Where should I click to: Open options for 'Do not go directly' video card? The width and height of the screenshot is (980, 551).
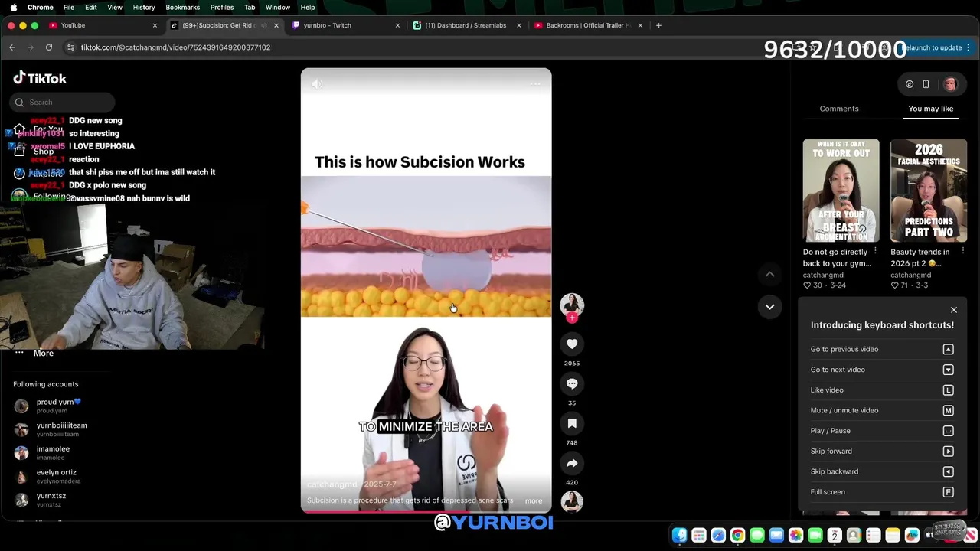(x=875, y=252)
